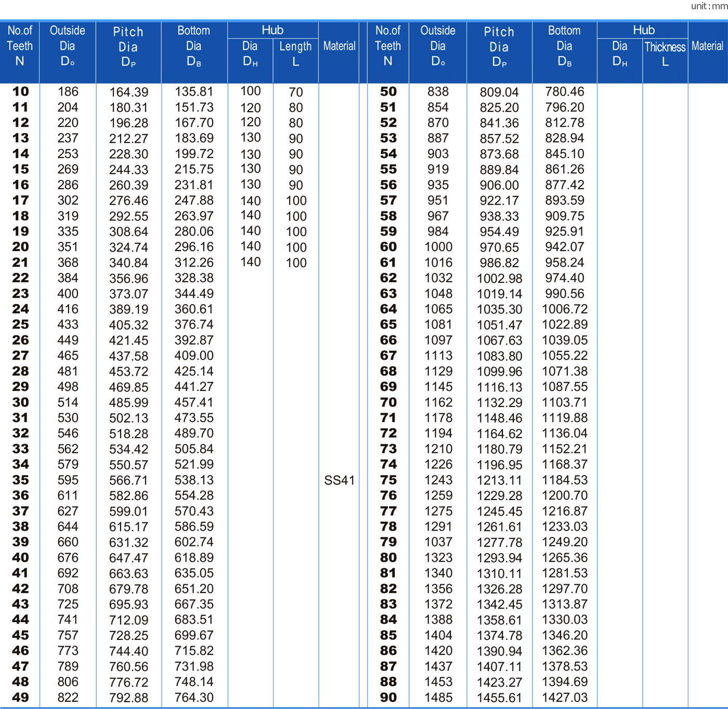Select teeth number '35'
The height and width of the screenshot is (709, 728).
pyautogui.click(x=20, y=480)
